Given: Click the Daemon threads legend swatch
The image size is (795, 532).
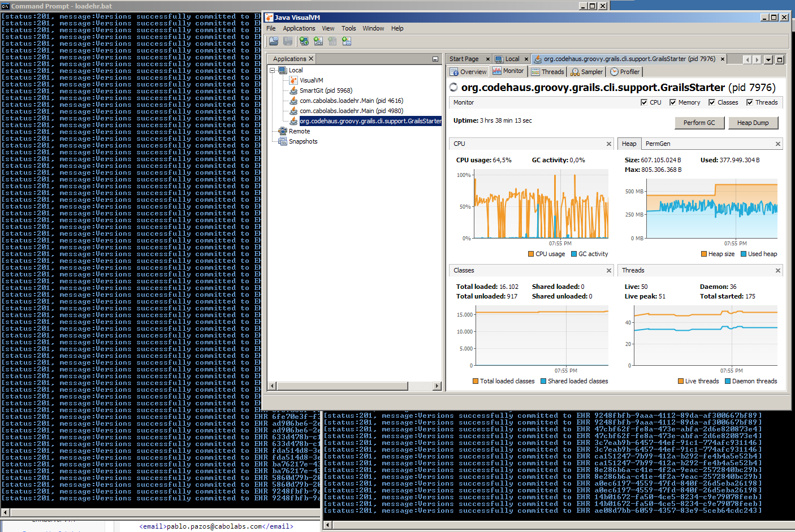Looking at the screenshot, I should point(728,381).
